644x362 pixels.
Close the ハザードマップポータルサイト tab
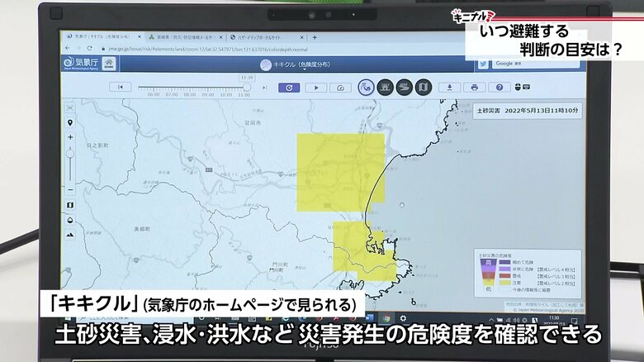[302, 37]
